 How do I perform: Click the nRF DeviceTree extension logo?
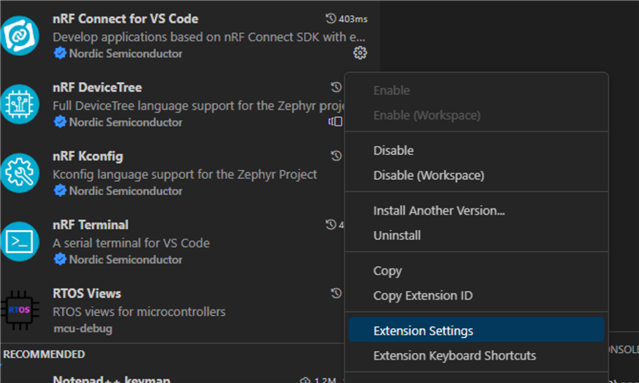20,104
